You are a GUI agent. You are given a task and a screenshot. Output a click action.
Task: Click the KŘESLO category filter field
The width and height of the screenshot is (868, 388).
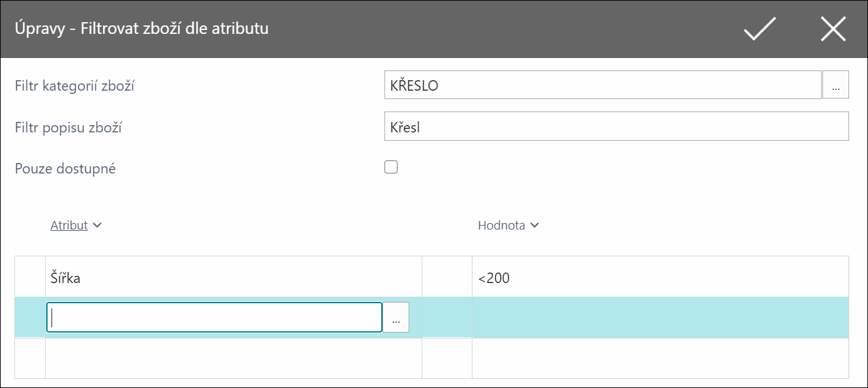[603, 85]
